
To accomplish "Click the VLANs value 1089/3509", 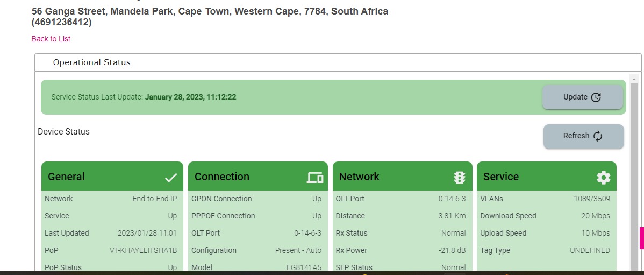I will pyautogui.click(x=592, y=199).
